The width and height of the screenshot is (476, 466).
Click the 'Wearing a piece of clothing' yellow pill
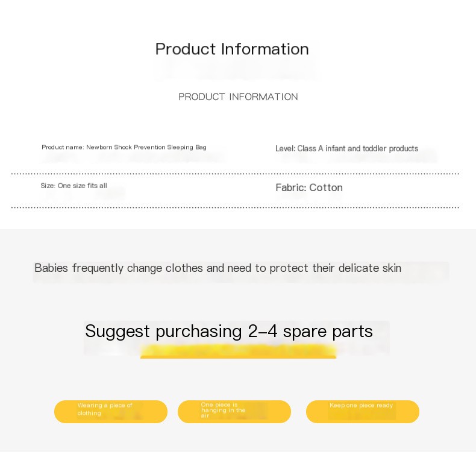pyautogui.click(x=111, y=412)
